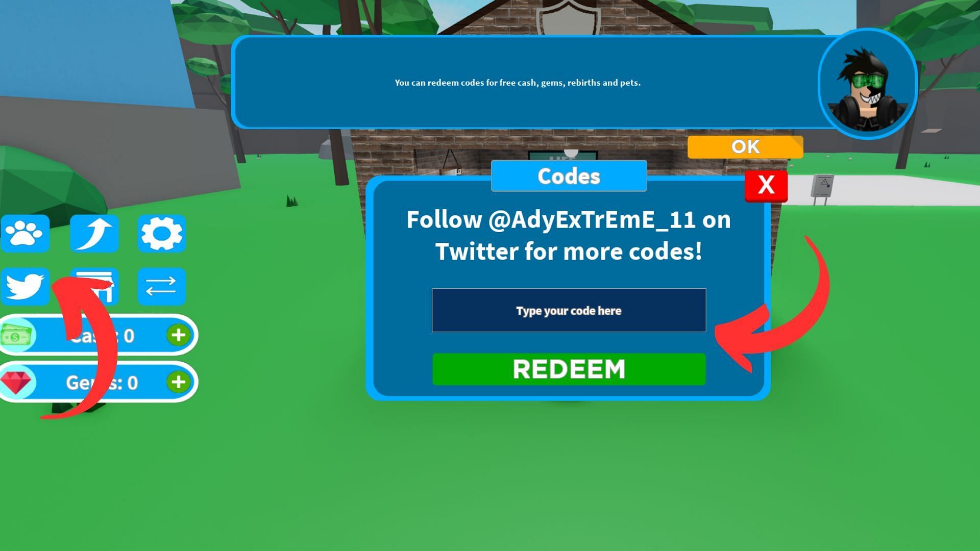The width and height of the screenshot is (980, 551).
Task: Click the OK button to confirm
Action: tap(745, 146)
